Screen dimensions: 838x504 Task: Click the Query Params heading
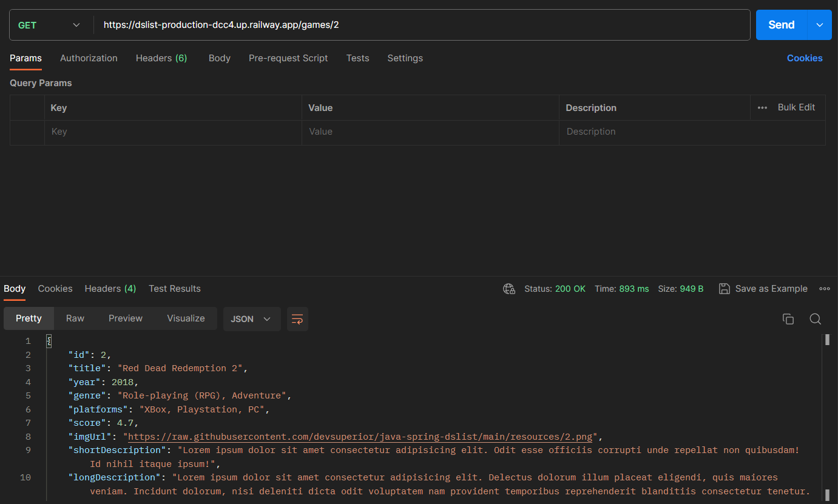coord(41,83)
